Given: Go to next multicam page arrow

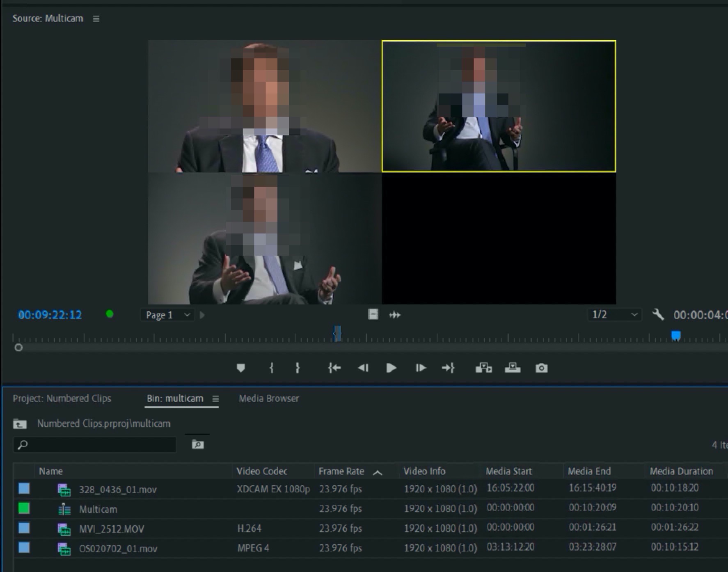Looking at the screenshot, I should pyautogui.click(x=202, y=315).
